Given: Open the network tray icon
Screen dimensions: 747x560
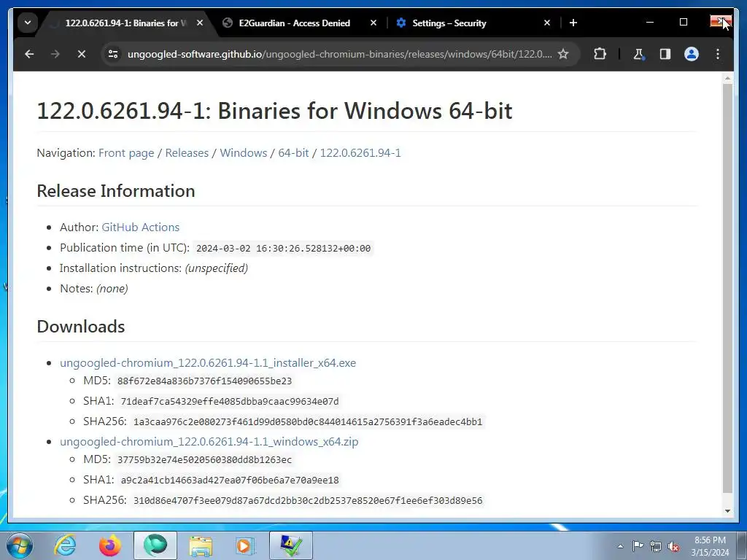Looking at the screenshot, I should [x=656, y=546].
